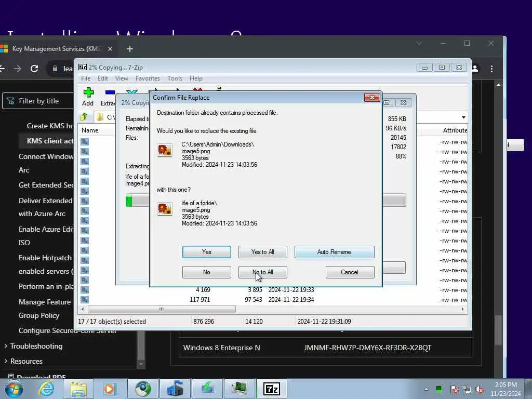This screenshot has height=399, width=532.
Task: Click the replacement image5.png thumbnail from life of a forkie
Action: tap(165, 209)
